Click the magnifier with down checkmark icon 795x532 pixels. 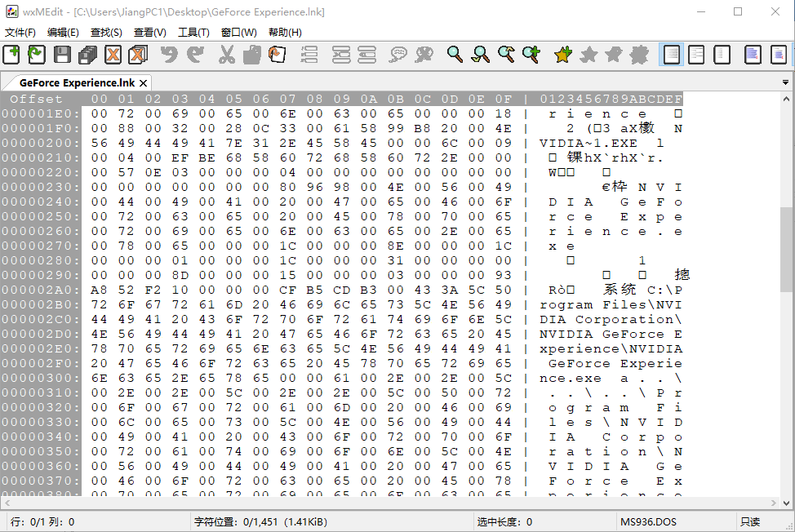click(x=480, y=54)
